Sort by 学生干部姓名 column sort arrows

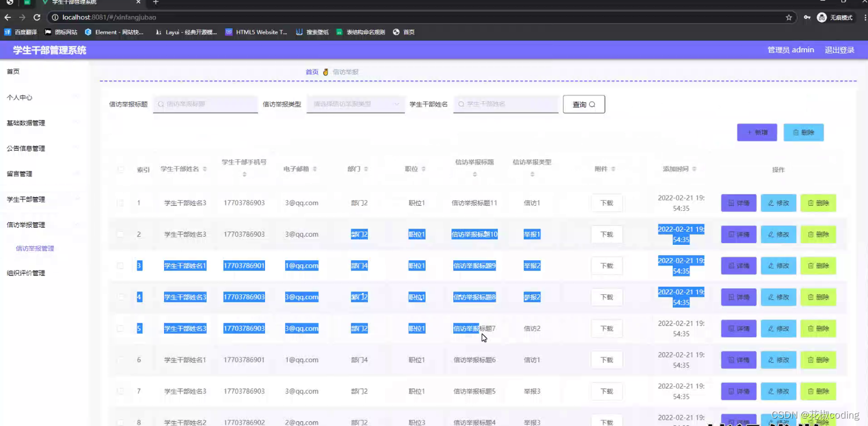pyautogui.click(x=205, y=169)
